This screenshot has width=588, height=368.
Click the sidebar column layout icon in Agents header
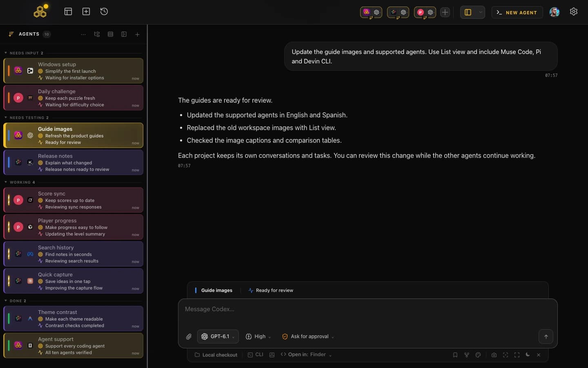(124, 34)
